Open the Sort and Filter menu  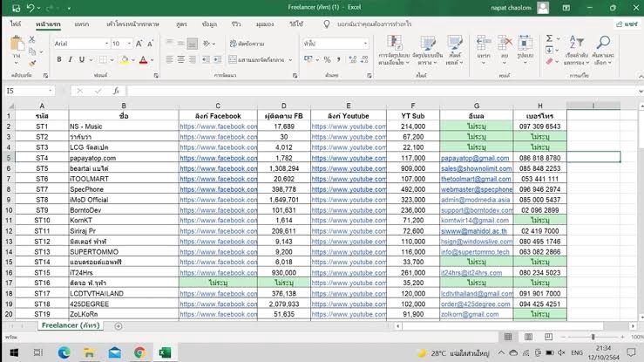(x=577, y=50)
